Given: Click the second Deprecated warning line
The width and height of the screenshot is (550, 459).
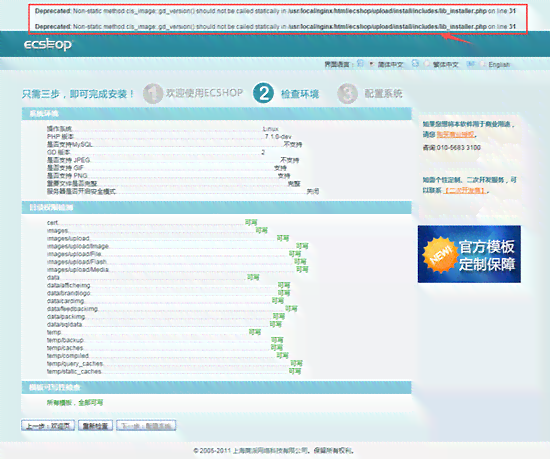Looking at the screenshot, I should coord(275,27).
